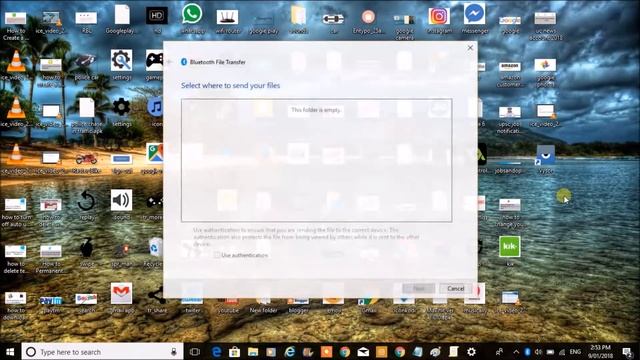640x360 pixels.
Task: Select the Messenger desktop icon
Action: [x=474, y=18]
